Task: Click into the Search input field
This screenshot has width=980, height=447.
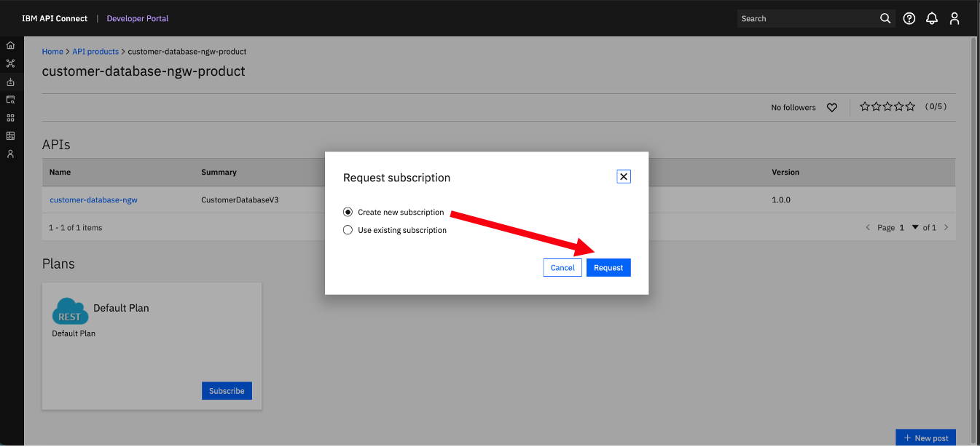Action: point(807,18)
